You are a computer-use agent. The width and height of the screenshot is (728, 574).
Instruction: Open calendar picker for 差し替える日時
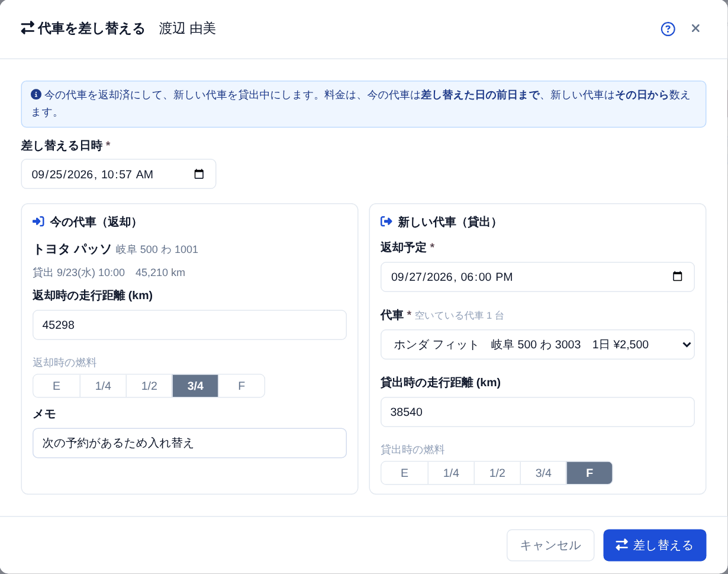click(199, 174)
